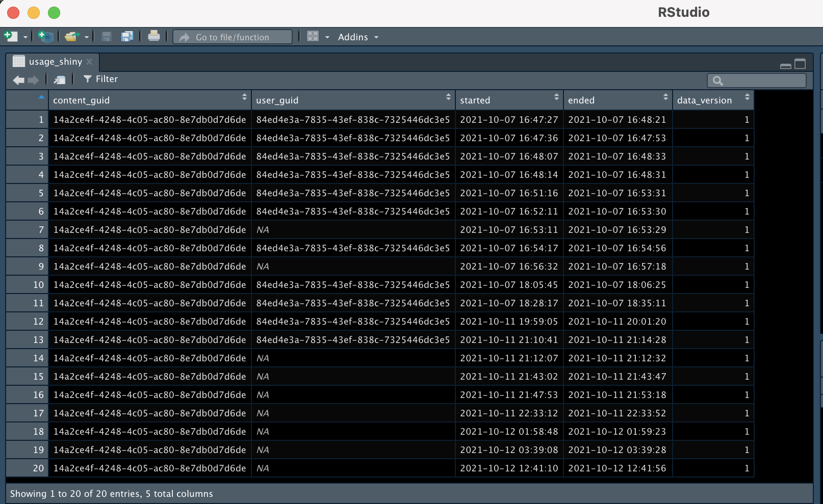This screenshot has height=504, width=823.
Task: Close the usage_shiny tab
Action: pyautogui.click(x=89, y=62)
